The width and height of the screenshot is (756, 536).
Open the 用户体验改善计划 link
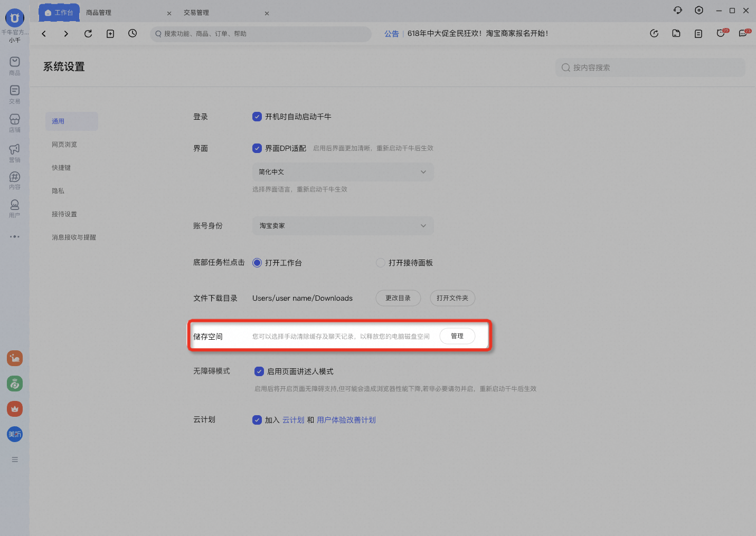point(346,420)
